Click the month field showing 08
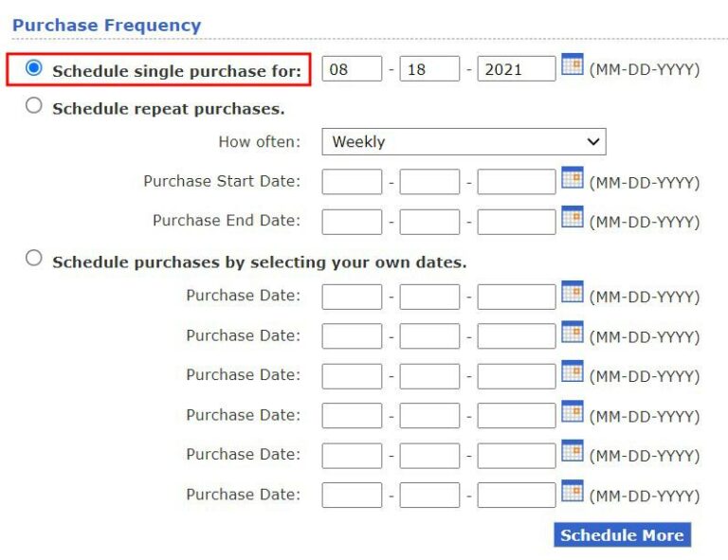The width and height of the screenshot is (728, 560). coord(352,69)
